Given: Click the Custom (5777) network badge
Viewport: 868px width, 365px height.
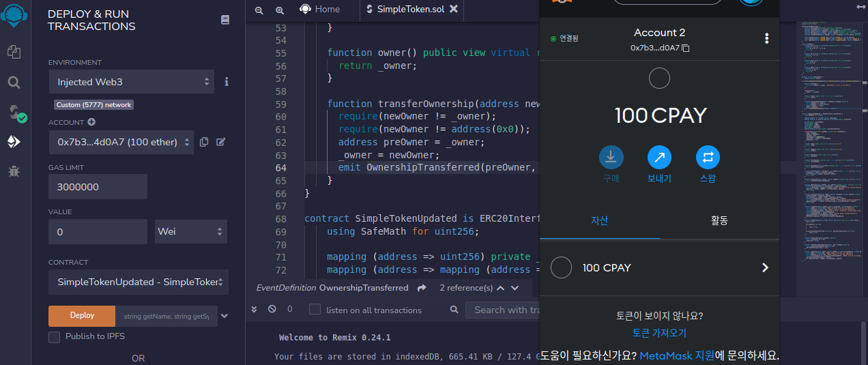Looking at the screenshot, I should click(x=94, y=105).
